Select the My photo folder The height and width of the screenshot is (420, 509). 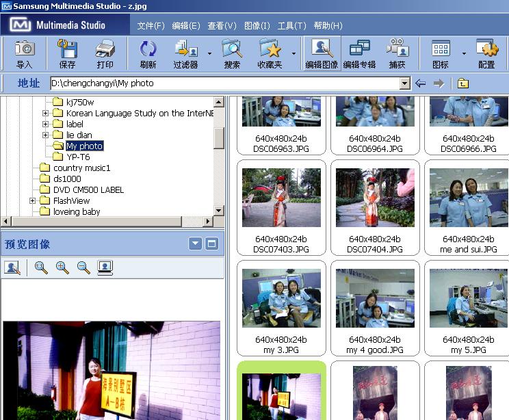pos(84,146)
